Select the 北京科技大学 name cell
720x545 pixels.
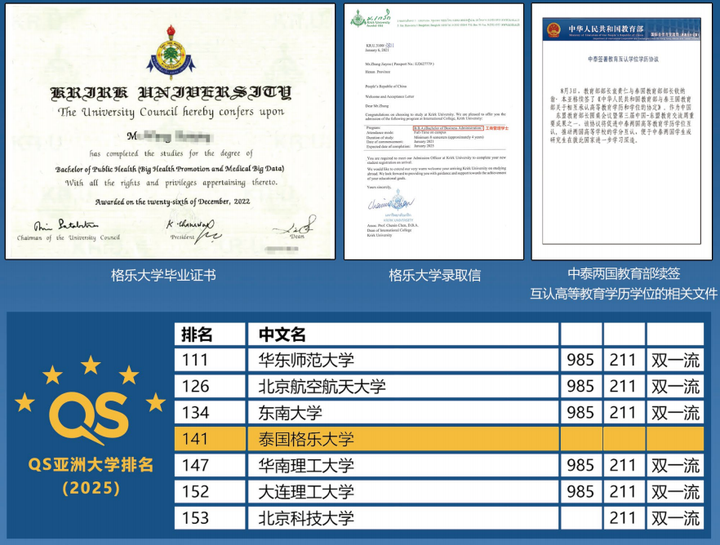(403, 518)
